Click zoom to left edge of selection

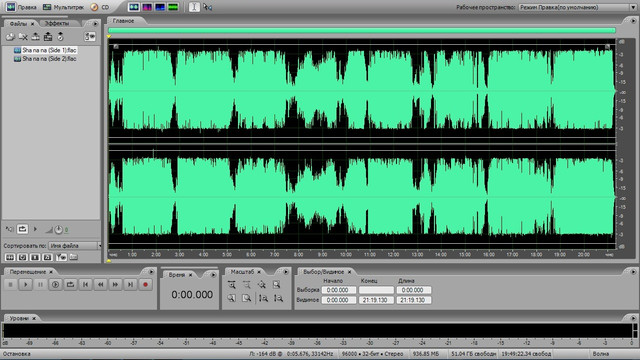pos(231,298)
